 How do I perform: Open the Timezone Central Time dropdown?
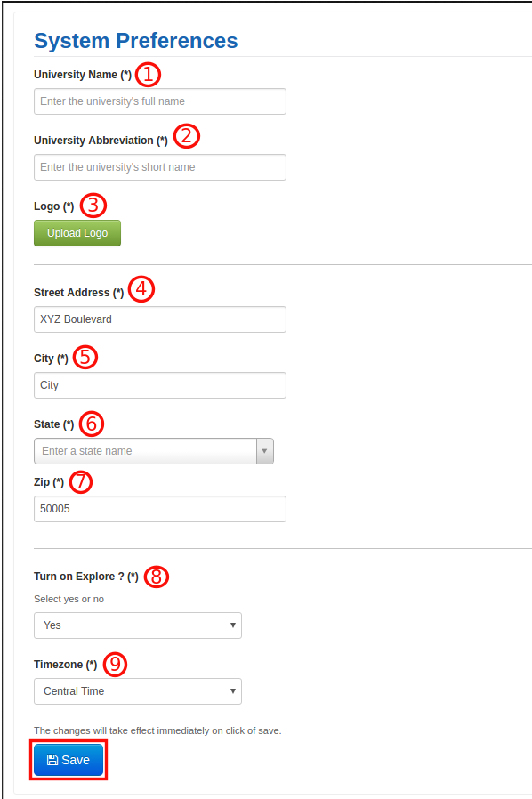(138, 691)
